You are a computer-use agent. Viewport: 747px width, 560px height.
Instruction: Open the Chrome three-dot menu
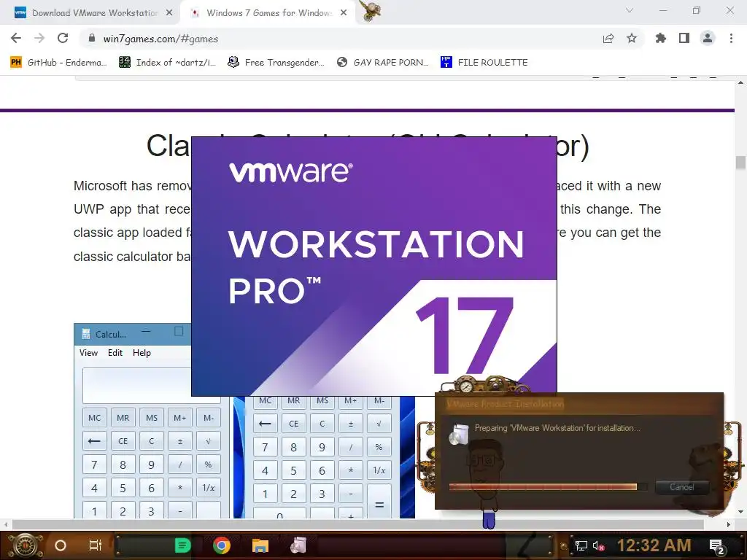(731, 38)
